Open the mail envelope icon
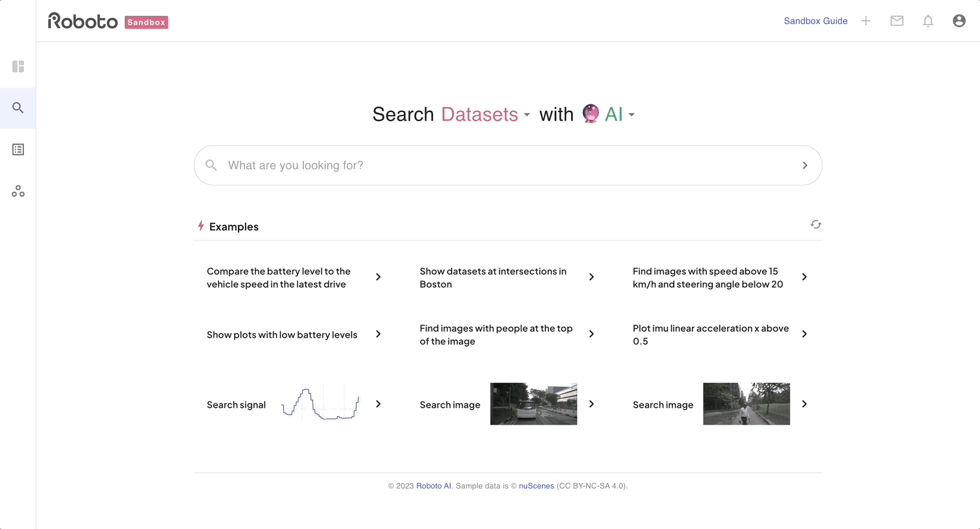The height and width of the screenshot is (529, 980). pyautogui.click(x=897, y=21)
